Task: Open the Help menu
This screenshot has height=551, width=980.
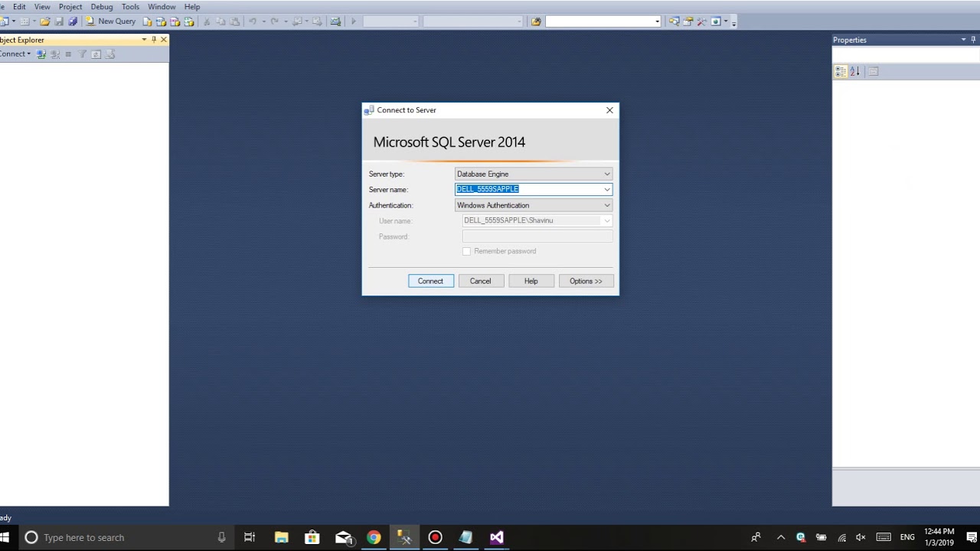Action: tap(192, 7)
